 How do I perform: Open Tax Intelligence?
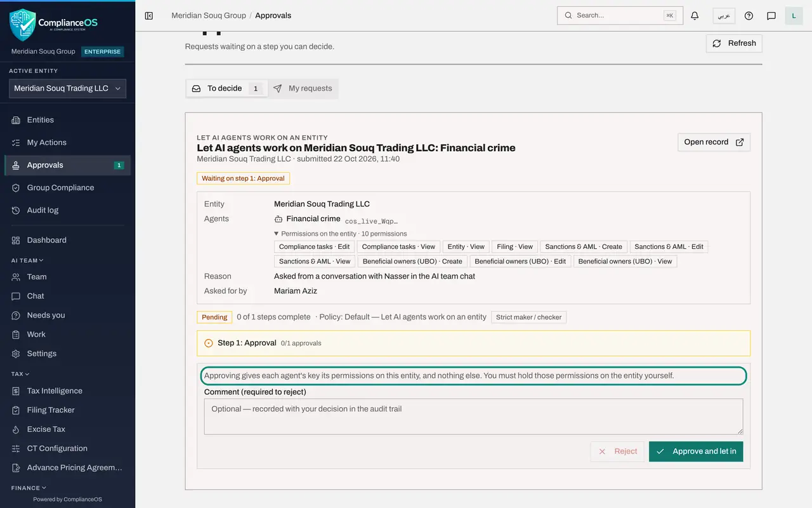tap(67, 391)
